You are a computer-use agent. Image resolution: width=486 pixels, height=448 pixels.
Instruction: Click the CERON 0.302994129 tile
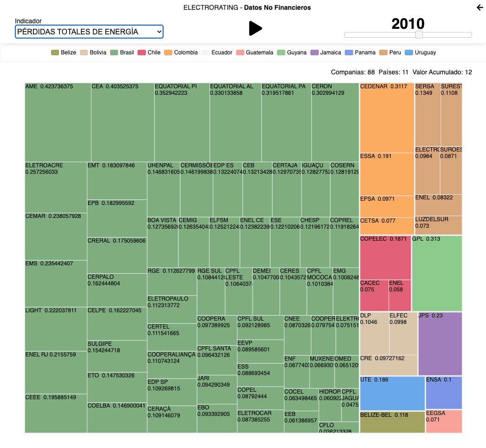click(x=335, y=123)
